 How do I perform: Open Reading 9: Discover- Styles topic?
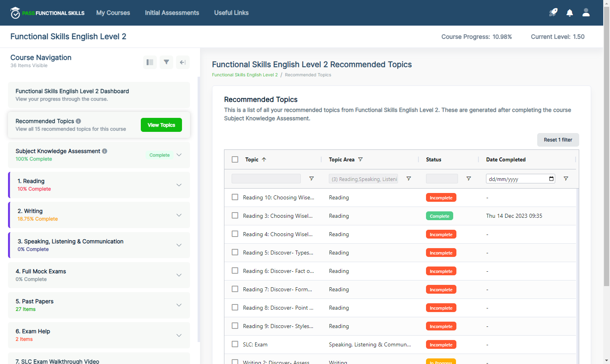pyautogui.click(x=278, y=326)
